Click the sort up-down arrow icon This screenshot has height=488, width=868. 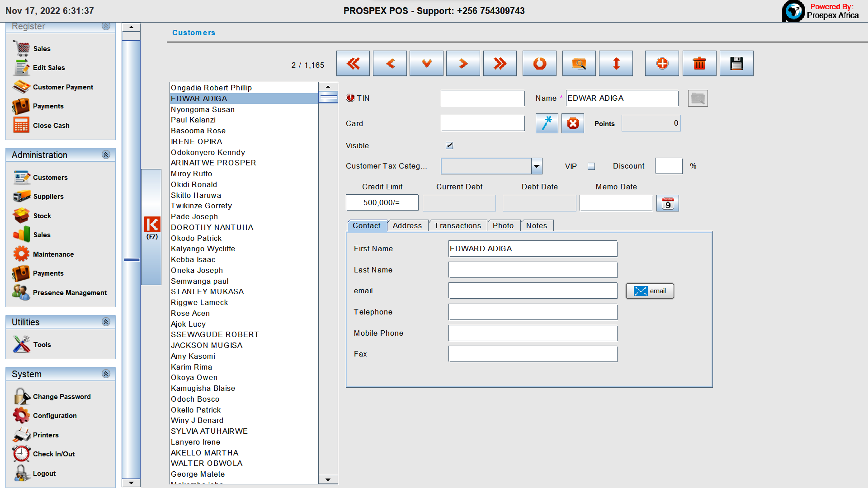[x=616, y=64]
